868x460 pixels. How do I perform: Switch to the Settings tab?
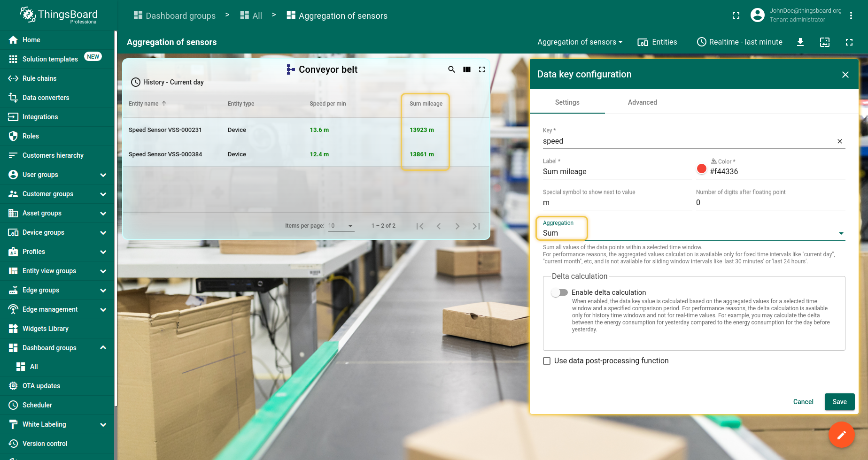[567, 102]
